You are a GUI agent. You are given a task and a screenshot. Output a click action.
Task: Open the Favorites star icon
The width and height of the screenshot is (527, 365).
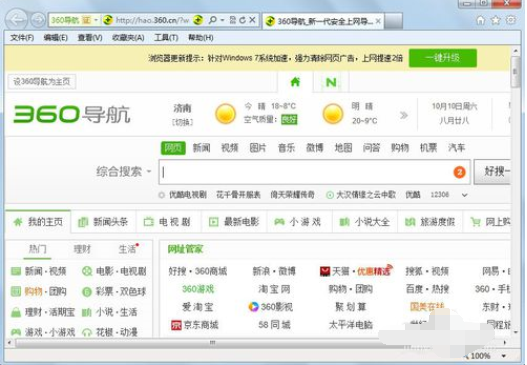coord(496,21)
